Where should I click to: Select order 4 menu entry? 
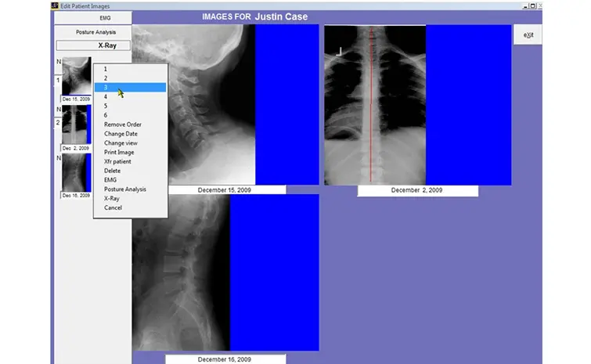click(130, 96)
